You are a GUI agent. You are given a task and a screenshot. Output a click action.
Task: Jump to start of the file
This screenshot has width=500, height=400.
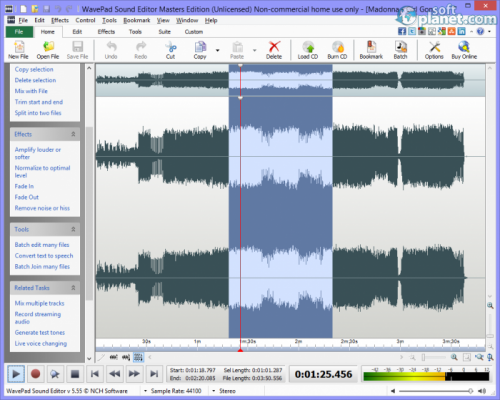(95, 374)
